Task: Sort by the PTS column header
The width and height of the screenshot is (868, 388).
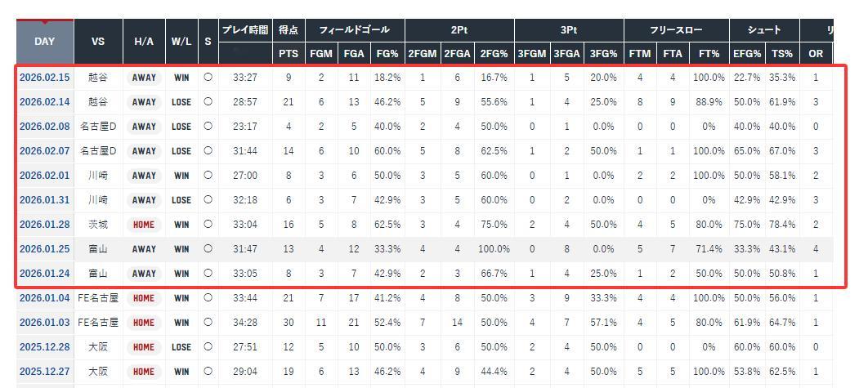Action: coord(288,53)
